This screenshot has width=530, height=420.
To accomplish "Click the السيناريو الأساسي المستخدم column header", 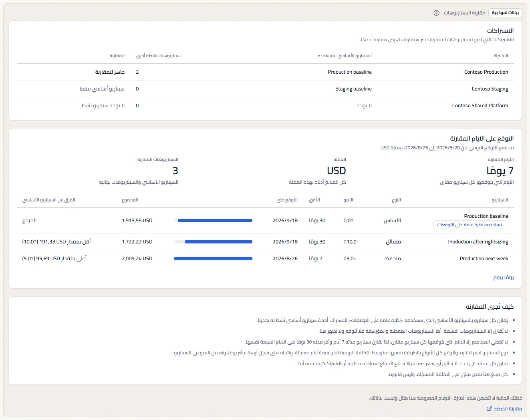I will (x=345, y=56).
